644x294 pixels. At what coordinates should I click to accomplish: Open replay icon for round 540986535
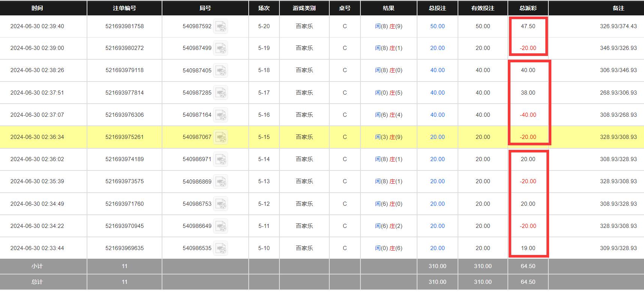[x=221, y=248]
